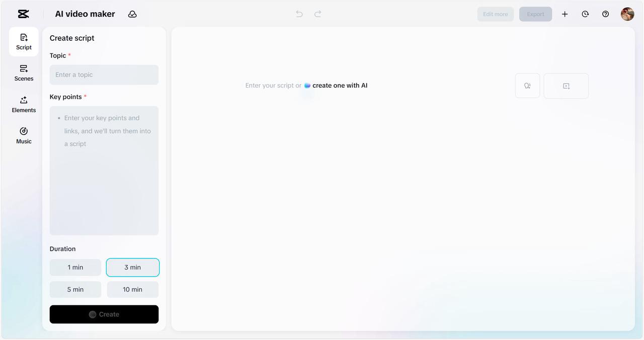The image size is (644, 340).
Task: Choose the 10 min duration option
Action: click(x=133, y=290)
